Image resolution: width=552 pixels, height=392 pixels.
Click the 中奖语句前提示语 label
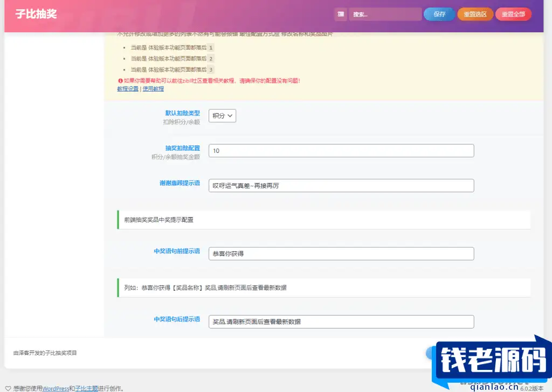click(x=177, y=251)
